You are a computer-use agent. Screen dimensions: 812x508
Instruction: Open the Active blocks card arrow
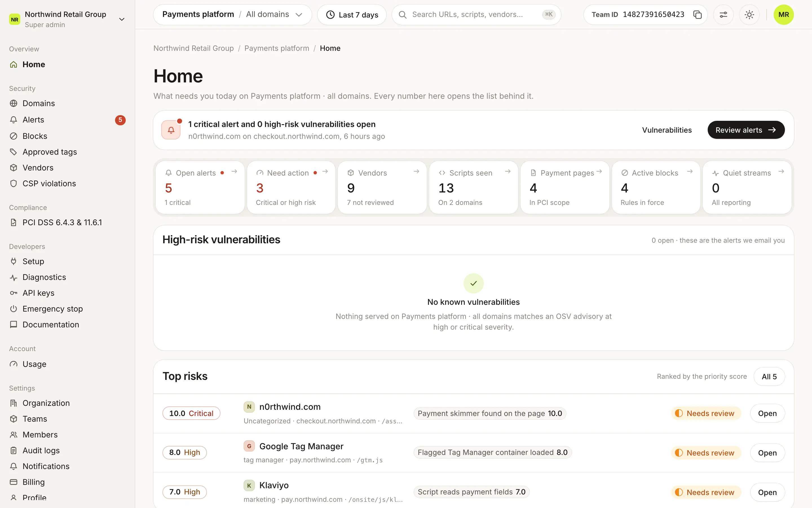[690, 172]
